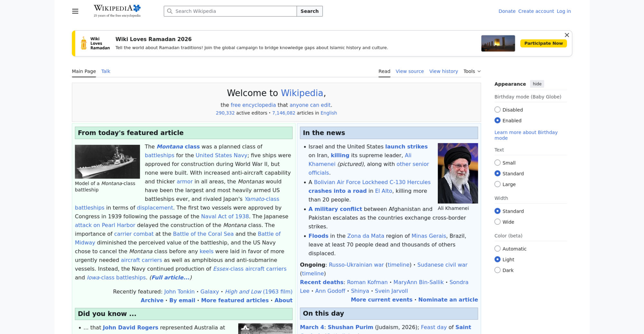Open the Montana-class battleship model image
The image size is (644, 334).
point(107,162)
